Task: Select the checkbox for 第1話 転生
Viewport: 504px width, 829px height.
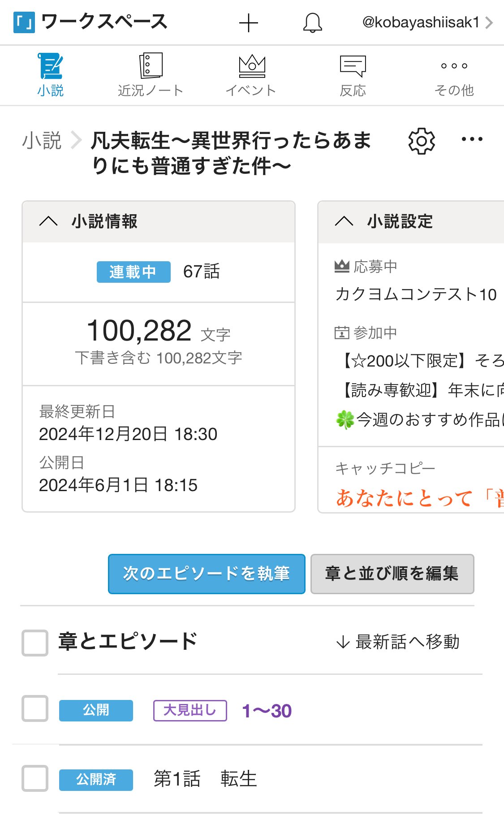Action: [x=35, y=778]
